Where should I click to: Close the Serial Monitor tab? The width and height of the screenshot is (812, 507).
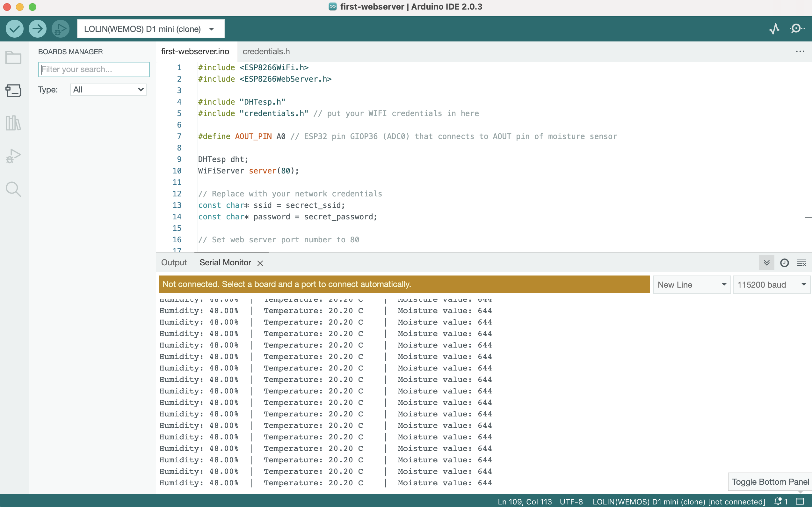click(260, 263)
